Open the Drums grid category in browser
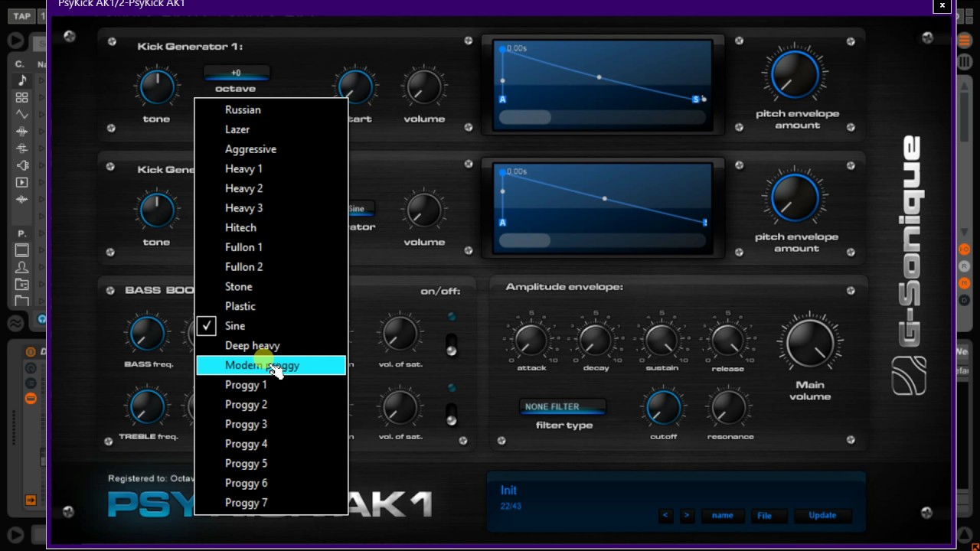 (21, 97)
